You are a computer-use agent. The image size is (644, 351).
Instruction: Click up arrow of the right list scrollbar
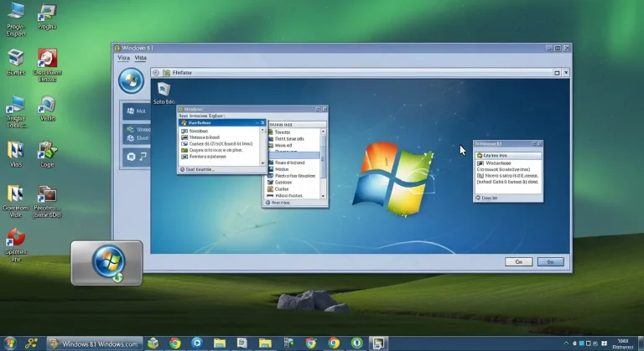click(x=323, y=132)
